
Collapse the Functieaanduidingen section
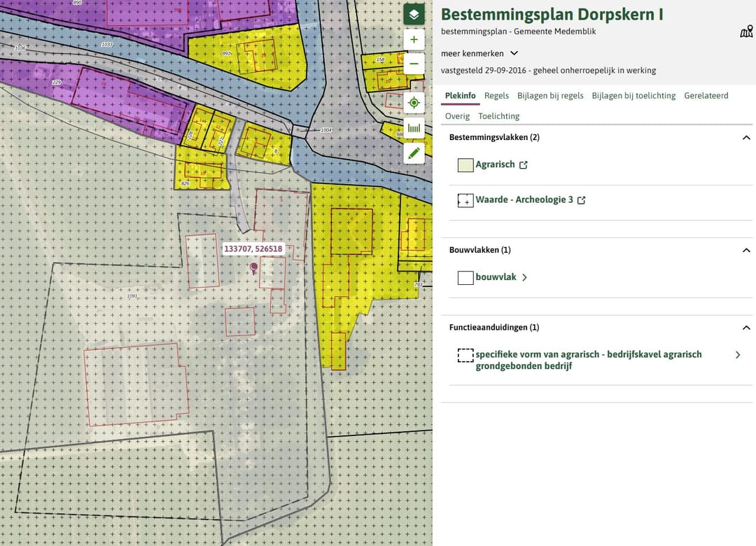click(746, 328)
